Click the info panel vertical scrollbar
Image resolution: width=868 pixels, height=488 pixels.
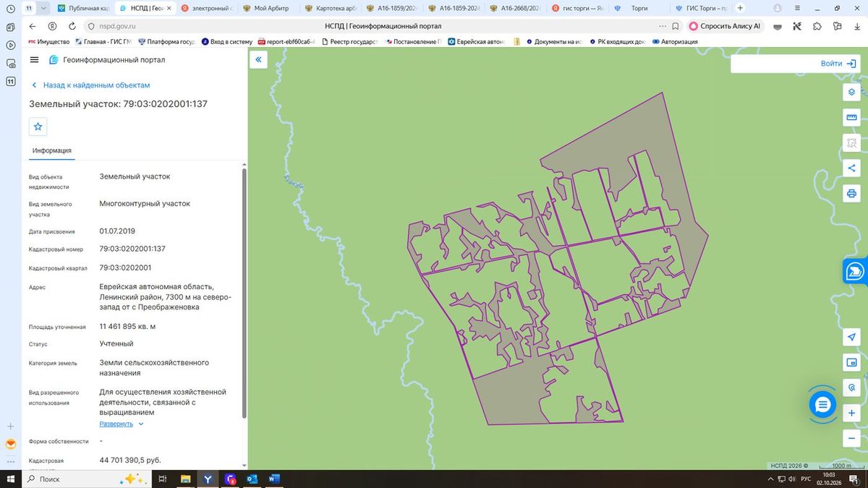(244, 293)
